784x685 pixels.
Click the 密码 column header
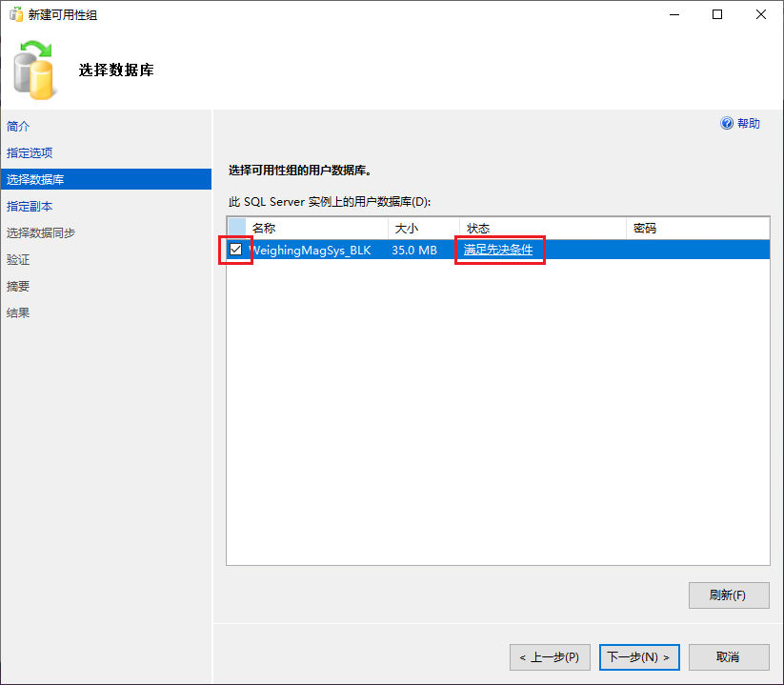(x=697, y=229)
